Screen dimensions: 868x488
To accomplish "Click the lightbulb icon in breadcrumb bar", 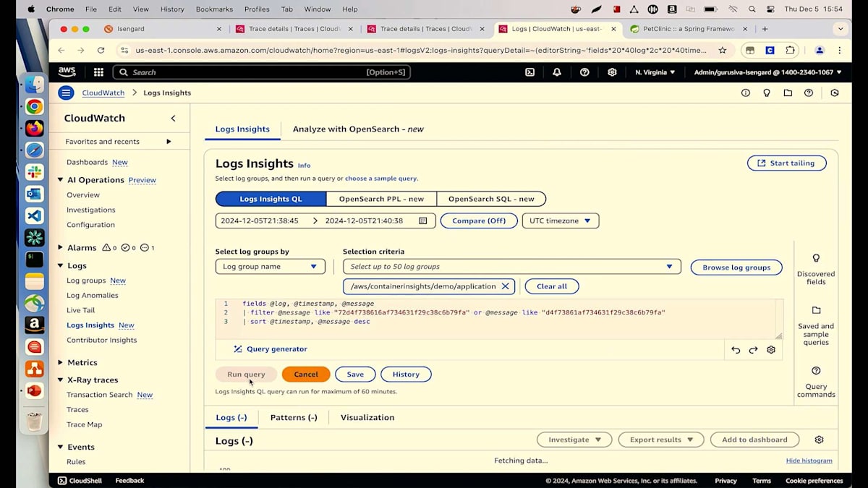I will click(x=767, y=93).
